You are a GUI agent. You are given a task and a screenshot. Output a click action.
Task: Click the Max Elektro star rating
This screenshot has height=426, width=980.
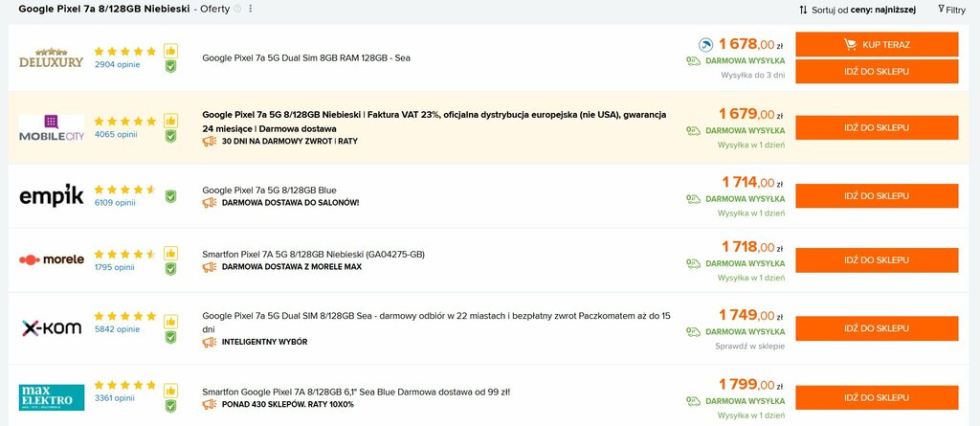[x=125, y=385]
